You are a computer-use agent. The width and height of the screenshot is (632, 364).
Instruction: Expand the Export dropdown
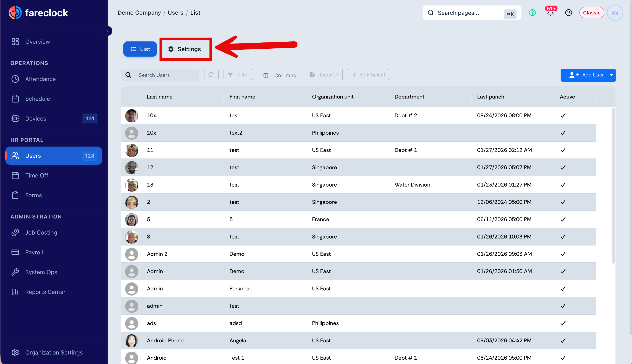tap(324, 75)
